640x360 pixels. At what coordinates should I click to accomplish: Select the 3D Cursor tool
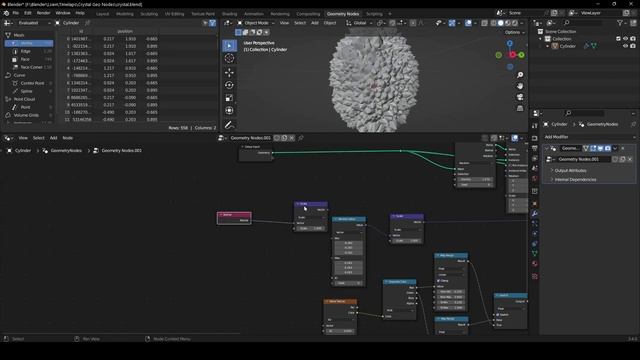(x=229, y=58)
